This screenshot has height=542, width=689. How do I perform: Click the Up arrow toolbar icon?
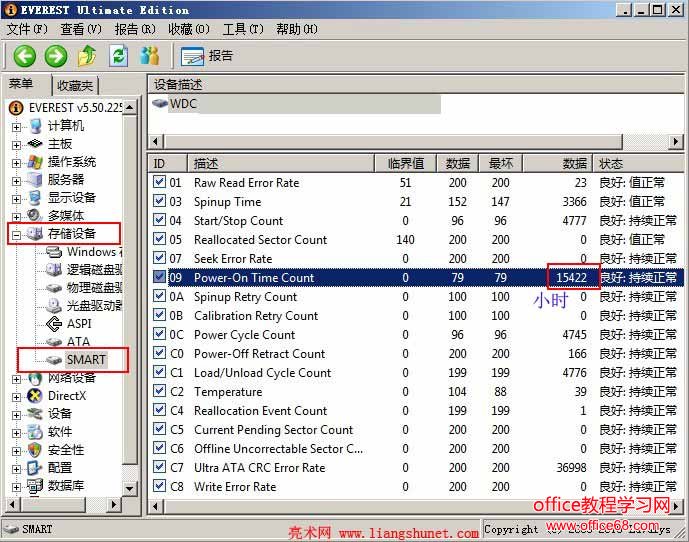(87, 56)
